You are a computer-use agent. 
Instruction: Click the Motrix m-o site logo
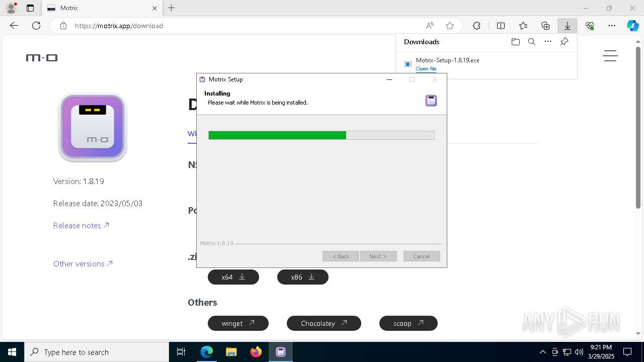click(42, 58)
